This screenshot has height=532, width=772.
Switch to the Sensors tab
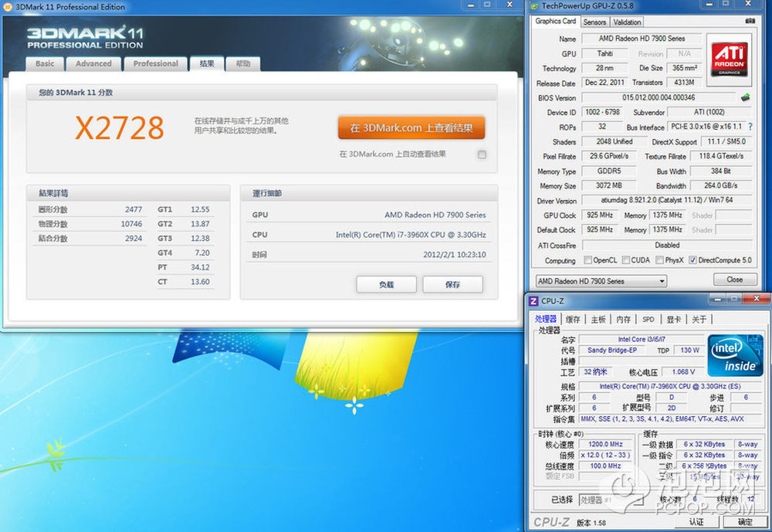pyautogui.click(x=594, y=22)
